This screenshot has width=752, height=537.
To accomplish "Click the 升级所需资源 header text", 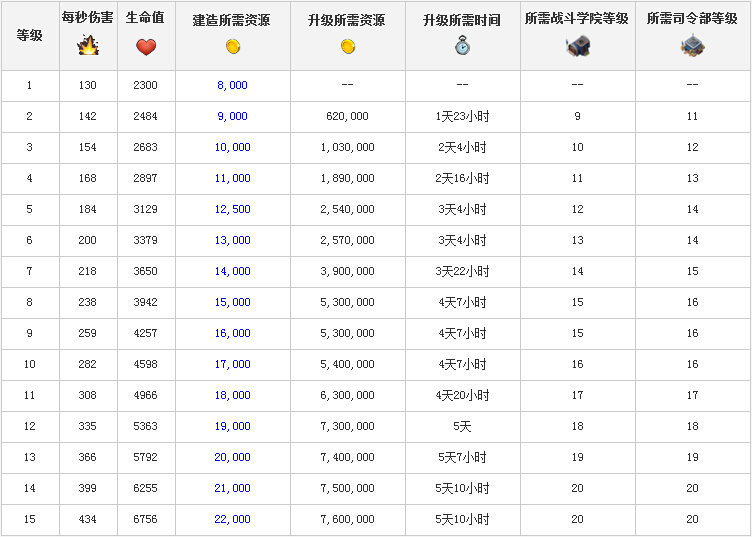I will coord(347,20).
